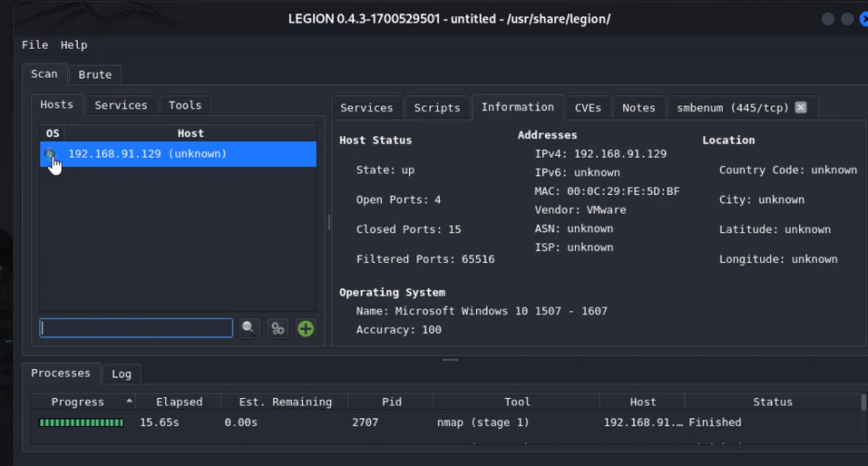This screenshot has height=466, width=868.
Task: Select the Information tab
Action: (518, 107)
